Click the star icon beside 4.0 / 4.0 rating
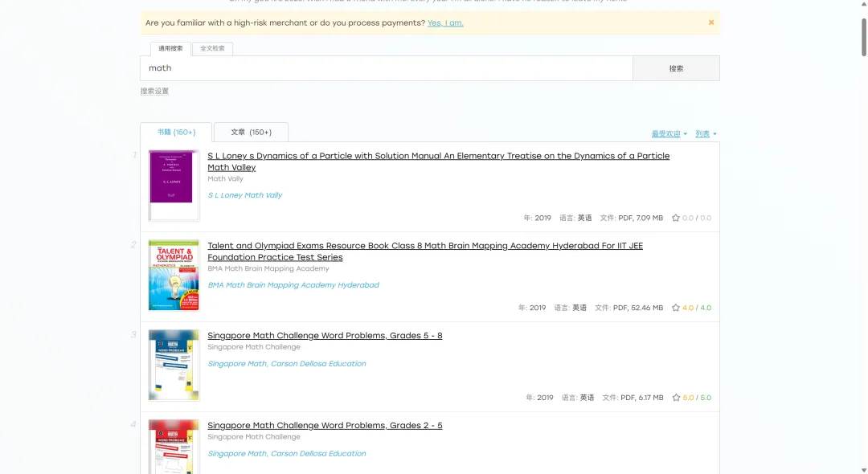Screen dimensions: 868x474 675,308
